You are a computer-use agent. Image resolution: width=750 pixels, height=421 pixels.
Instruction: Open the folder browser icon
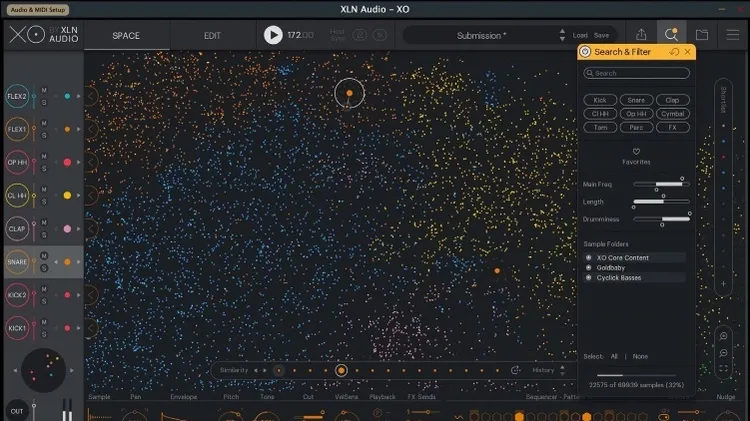[702, 35]
